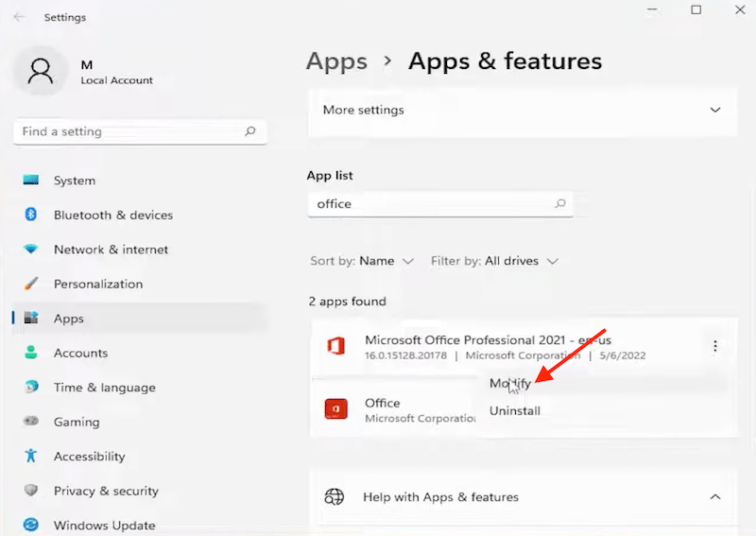This screenshot has width=756, height=536.
Task: Open the Personalization brush icon
Action: coord(31,284)
